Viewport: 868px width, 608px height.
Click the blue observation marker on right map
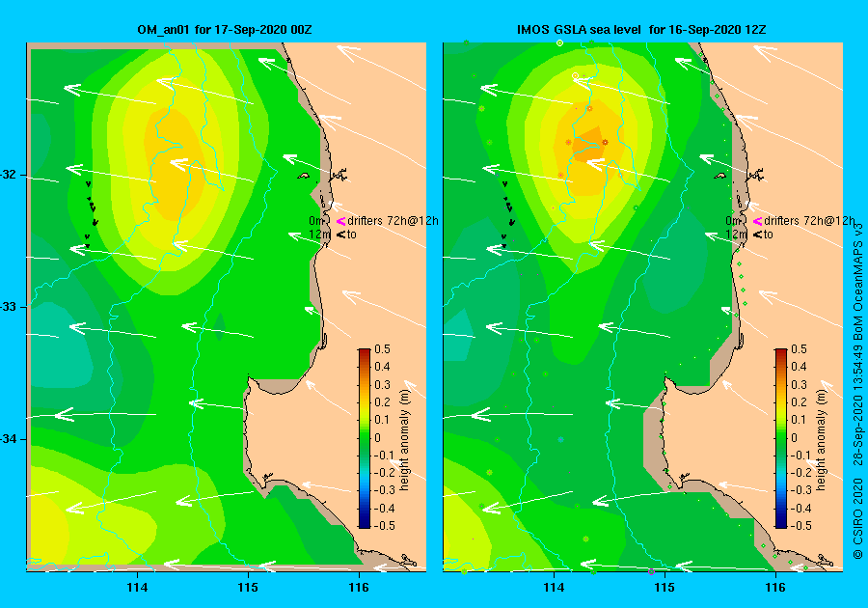(x=560, y=440)
